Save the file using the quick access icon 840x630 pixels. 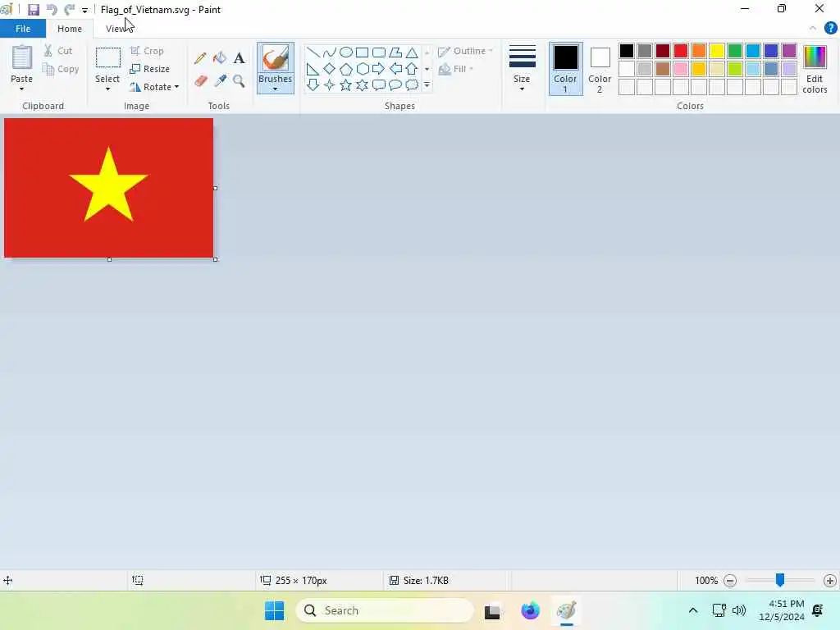tap(33, 10)
